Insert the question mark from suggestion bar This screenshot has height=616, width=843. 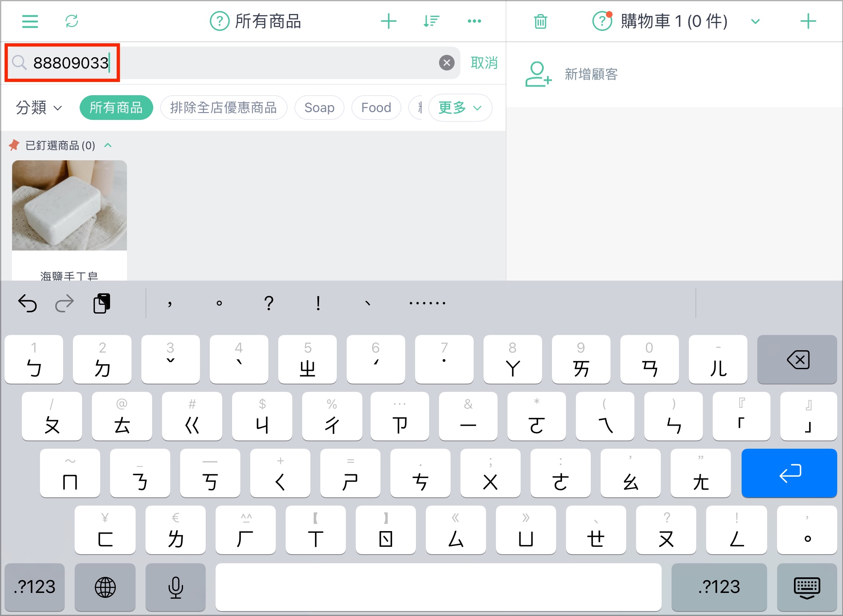[269, 304]
